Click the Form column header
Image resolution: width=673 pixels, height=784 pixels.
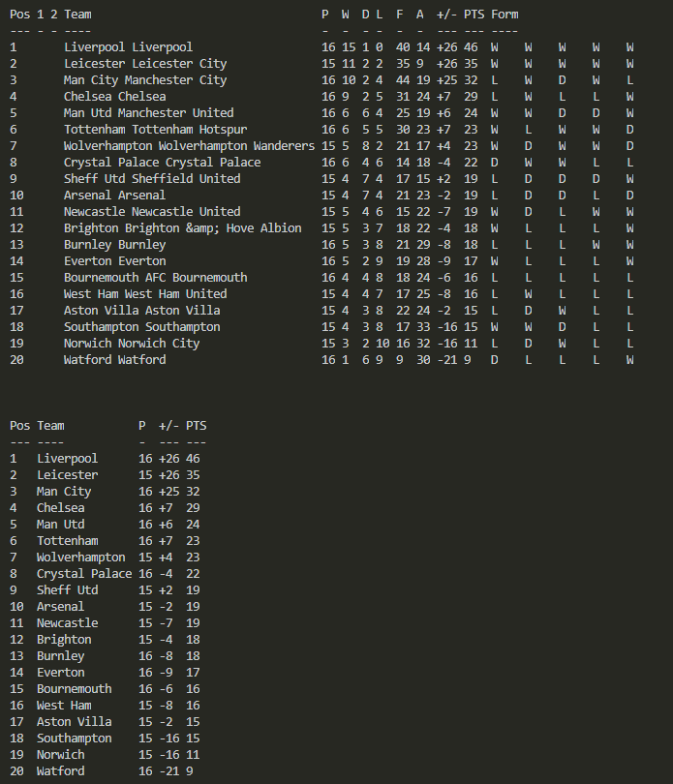click(505, 14)
